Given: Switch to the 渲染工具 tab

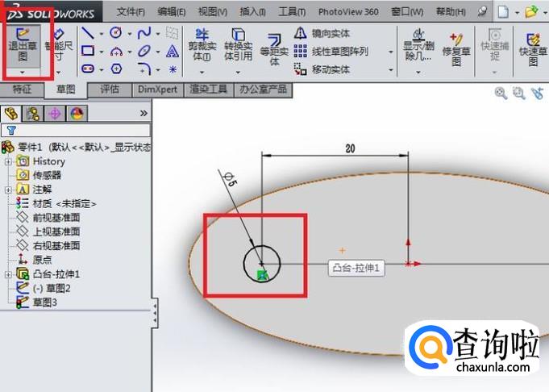Looking at the screenshot, I should click(208, 90).
